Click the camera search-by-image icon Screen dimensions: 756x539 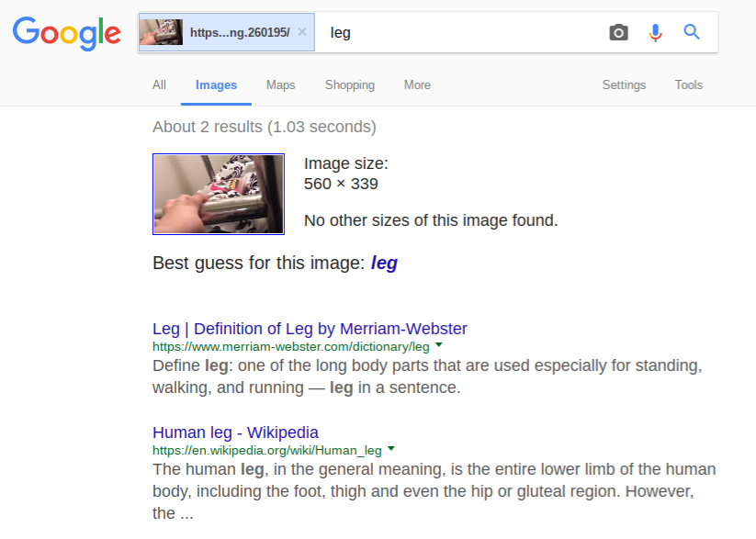click(x=618, y=33)
